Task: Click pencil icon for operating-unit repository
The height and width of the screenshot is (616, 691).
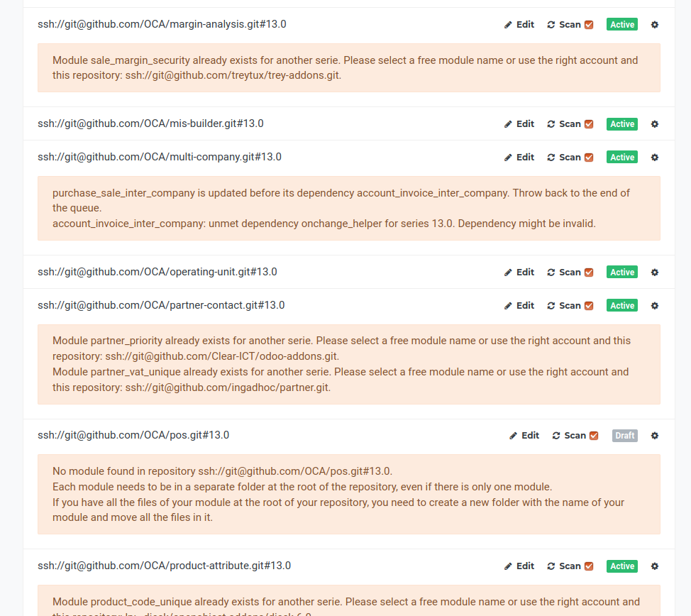Action: pyautogui.click(x=508, y=273)
